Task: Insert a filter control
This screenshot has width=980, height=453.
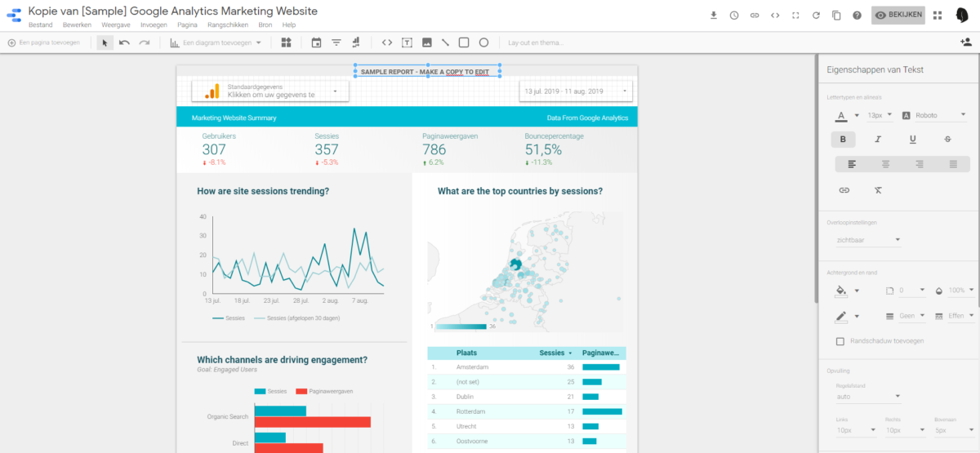Action: click(x=336, y=42)
